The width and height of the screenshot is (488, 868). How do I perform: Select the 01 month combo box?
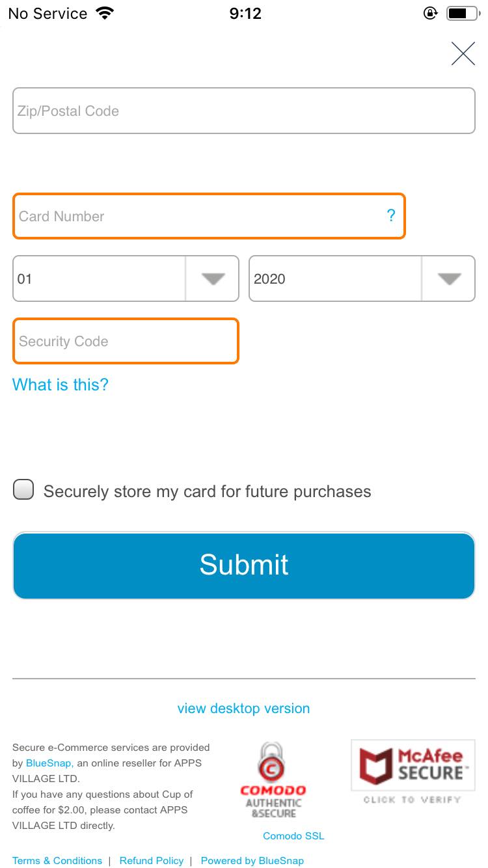click(x=98, y=278)
